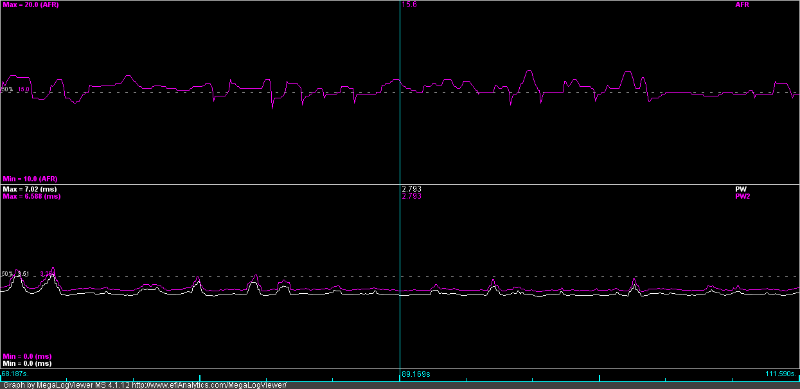Screen dimensions: 800x389
Task: Click the 'Max = 20.0 (AFR)' label
Action: coord(30,4)
